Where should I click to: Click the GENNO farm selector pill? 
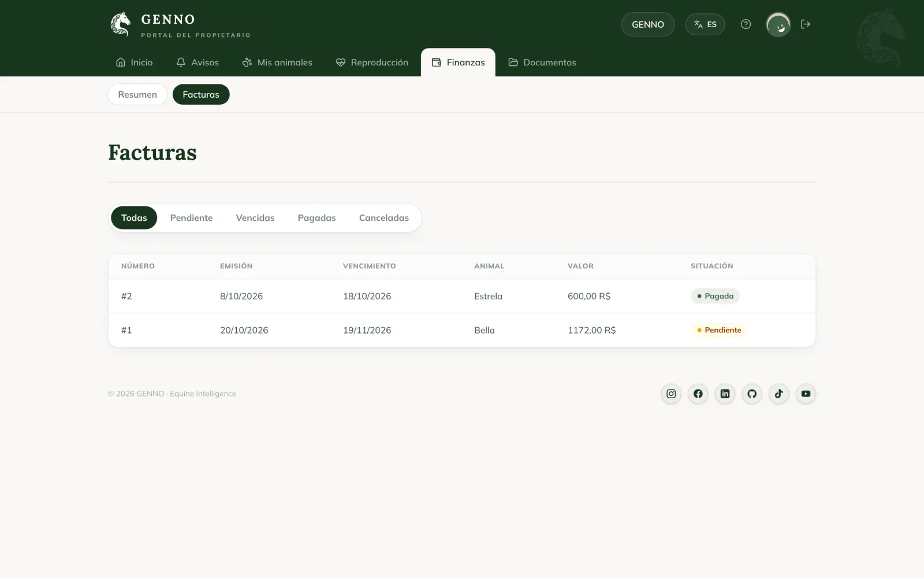[x=648, y=24]
